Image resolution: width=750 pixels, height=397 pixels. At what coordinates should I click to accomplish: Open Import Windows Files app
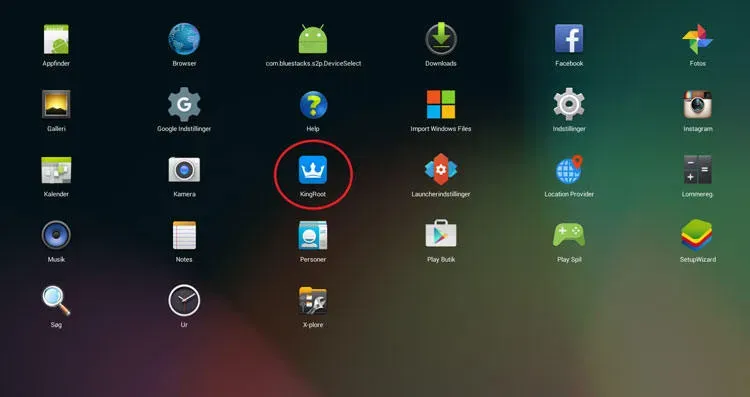click(441, 104)
